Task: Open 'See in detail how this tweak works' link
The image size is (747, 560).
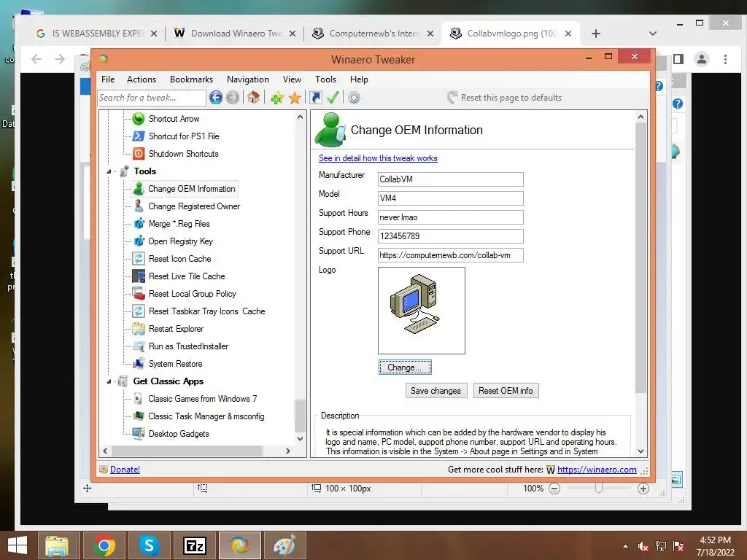Action: coord(378,158)
